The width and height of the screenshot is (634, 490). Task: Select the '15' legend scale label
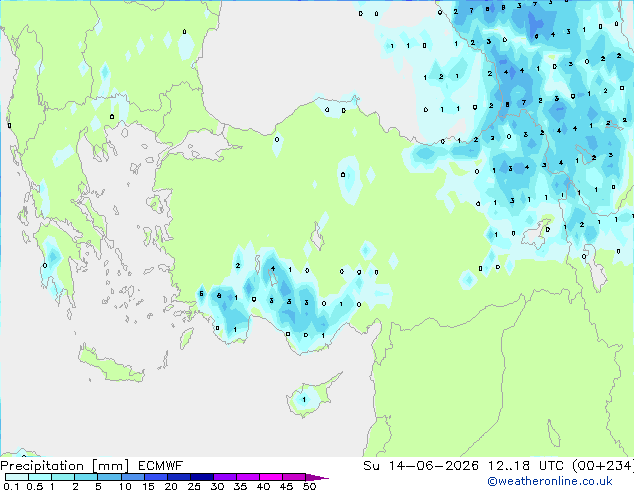click(148, 486)
